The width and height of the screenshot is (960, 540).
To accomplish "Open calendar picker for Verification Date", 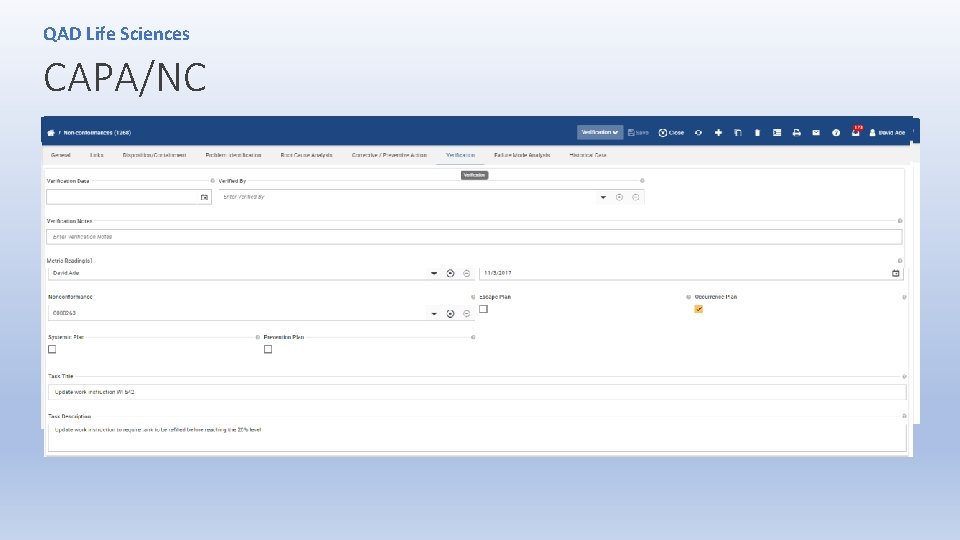I will (204, 197).
